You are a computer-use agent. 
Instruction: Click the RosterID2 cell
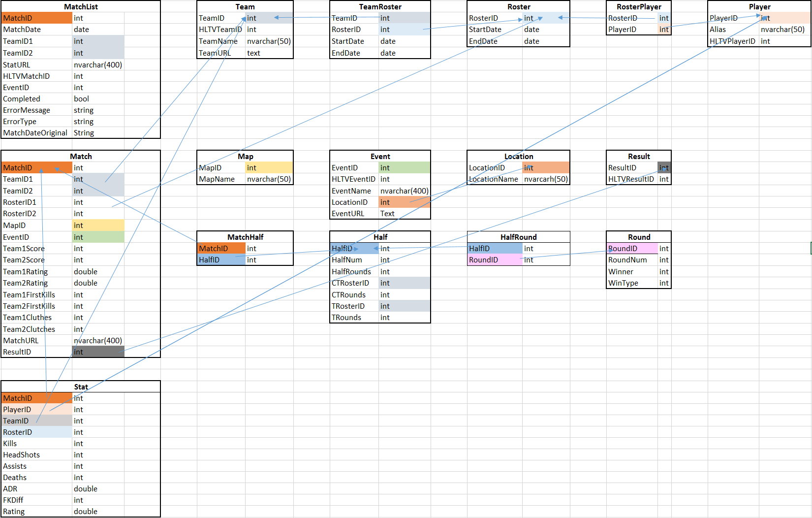click(x=37, y=214)
